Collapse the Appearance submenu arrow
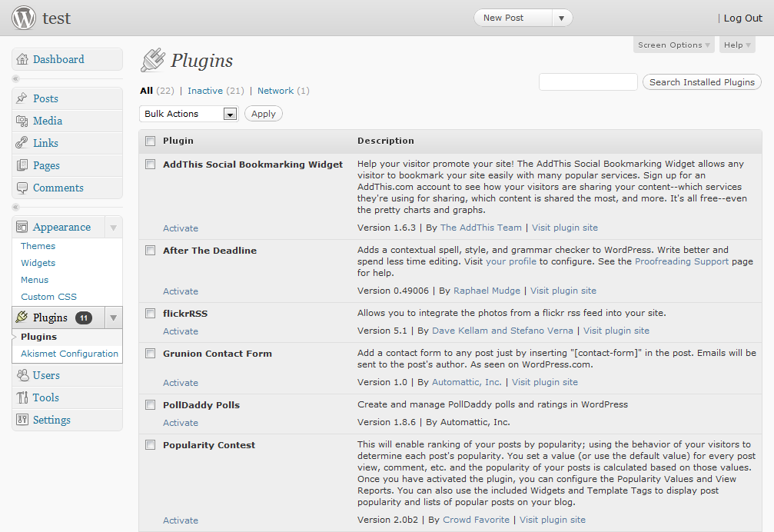The image size is (774, 532). (114, 228)
